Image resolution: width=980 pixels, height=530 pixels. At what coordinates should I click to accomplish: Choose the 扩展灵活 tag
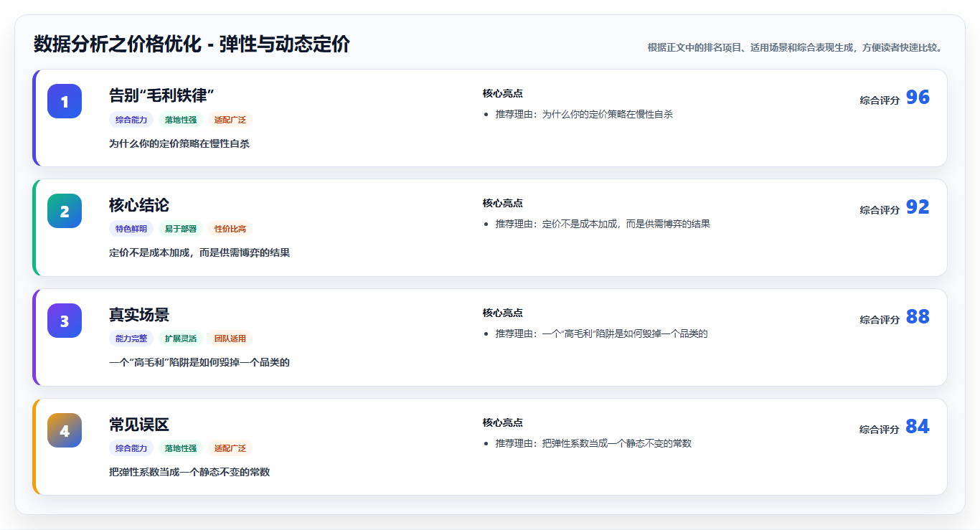tap(181, 339)
